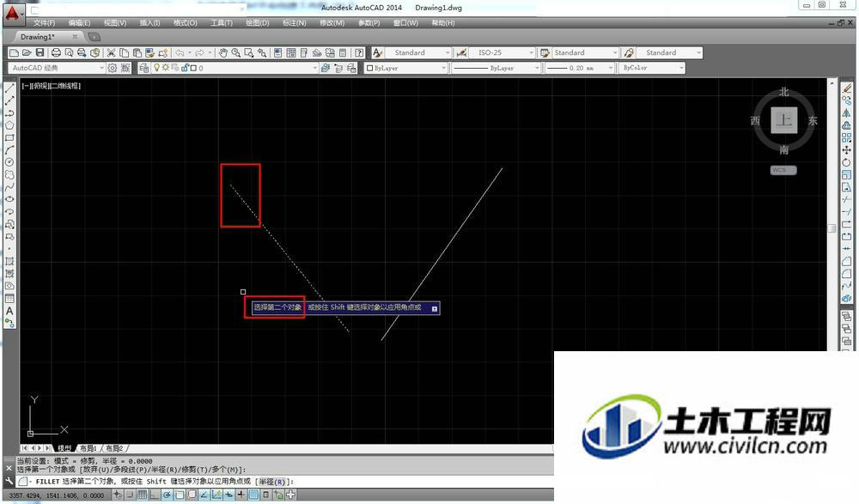
Task: Open Dimension Style icon beside ISO-25
Action: tap(461, 52)
